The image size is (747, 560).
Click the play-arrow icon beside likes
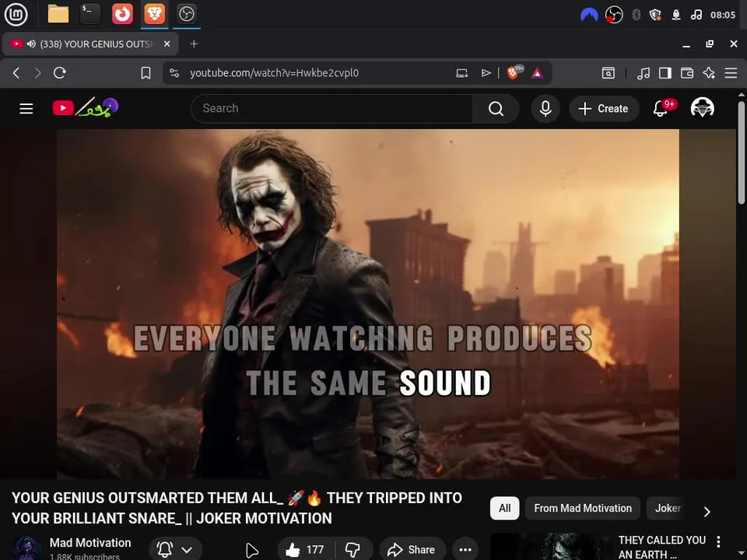[251, 551]
